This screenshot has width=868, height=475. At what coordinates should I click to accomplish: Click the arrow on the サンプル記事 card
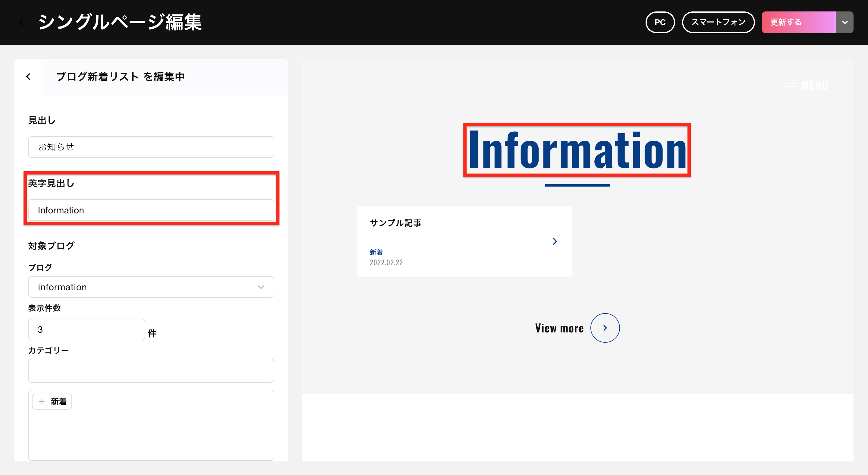[x=555, y=241]
